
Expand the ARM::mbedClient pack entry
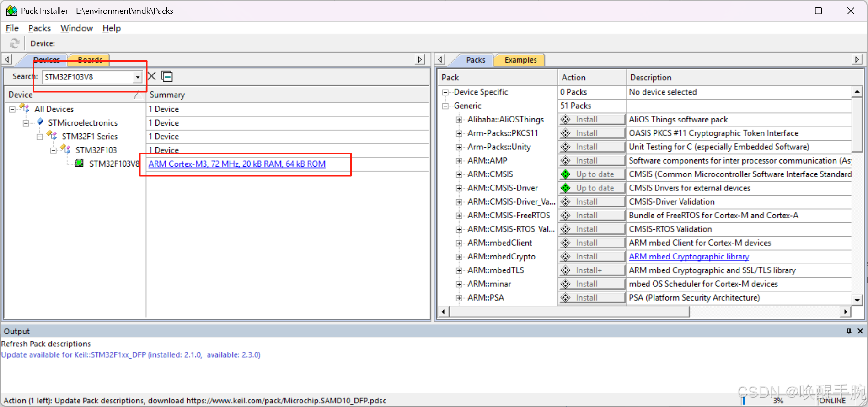(459, 243)
